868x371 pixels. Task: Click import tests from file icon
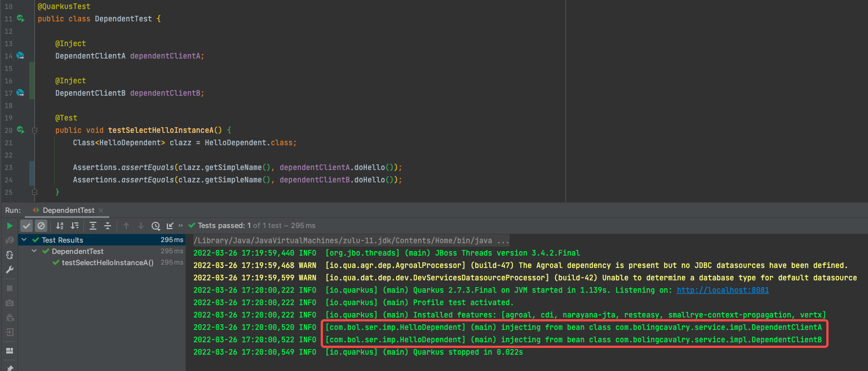[x=170, y=226]
